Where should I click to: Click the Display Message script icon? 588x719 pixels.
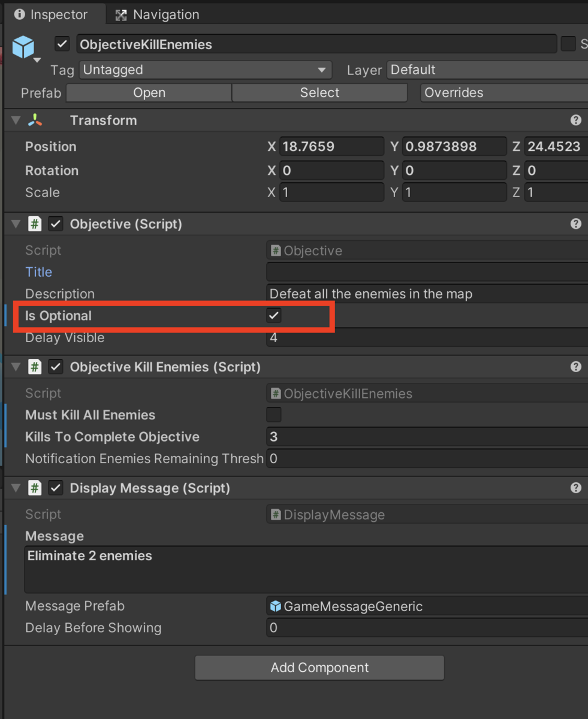pos(35,488)
